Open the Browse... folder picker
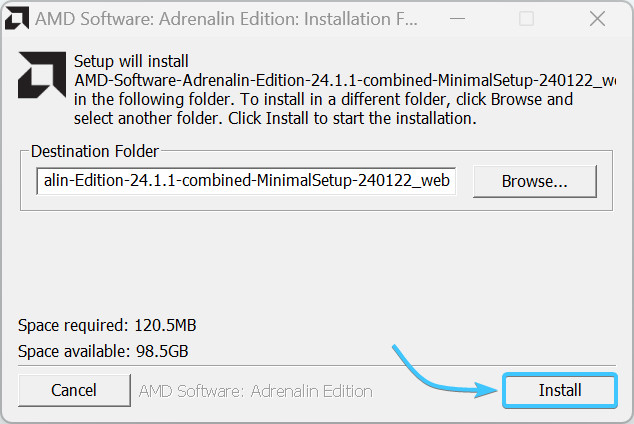Screen dimensions: 634x424 point(534,181)
